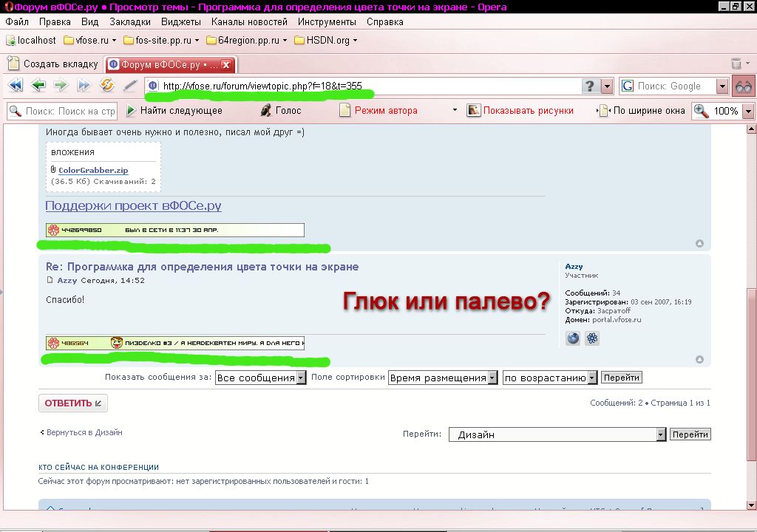This screenshot has width=757, height=532.
Task: Toggle Показывать рисунки image display
Action: pos(520,111)
